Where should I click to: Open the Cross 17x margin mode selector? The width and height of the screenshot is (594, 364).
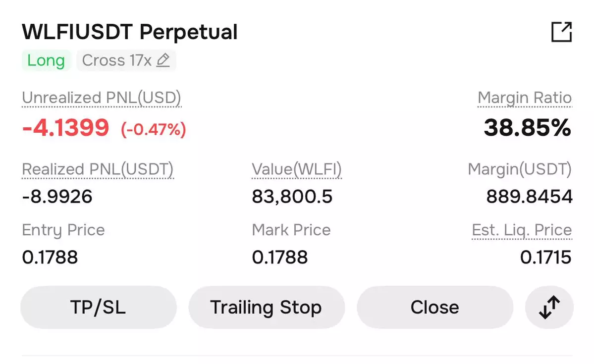tap(116, 60)
